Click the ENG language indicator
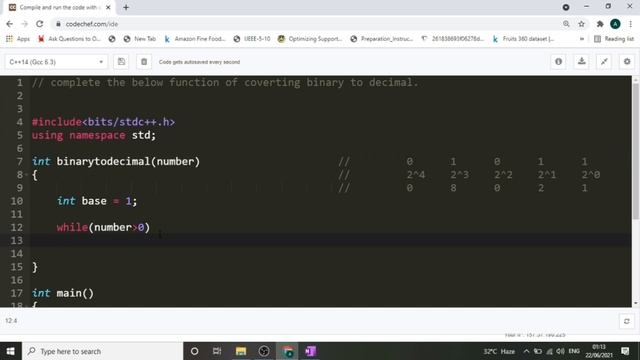This screenshot has height=360, width=640. 574,351
